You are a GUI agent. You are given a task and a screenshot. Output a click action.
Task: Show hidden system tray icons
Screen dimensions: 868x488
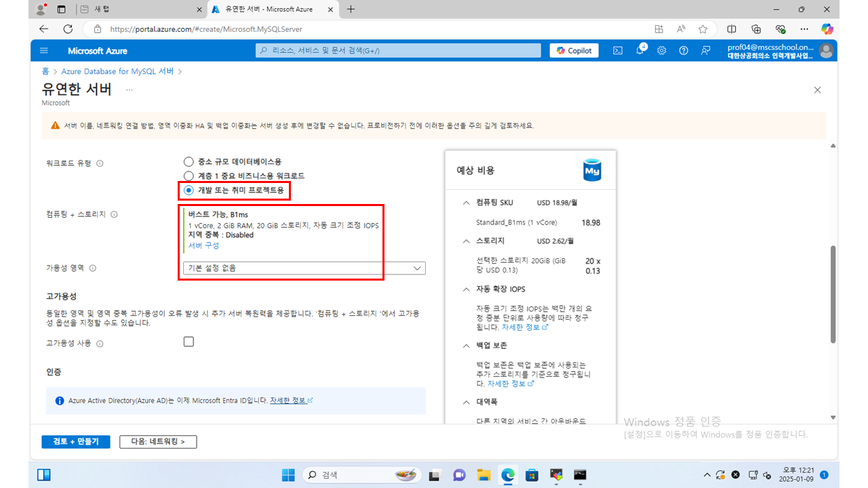(707, 474)
